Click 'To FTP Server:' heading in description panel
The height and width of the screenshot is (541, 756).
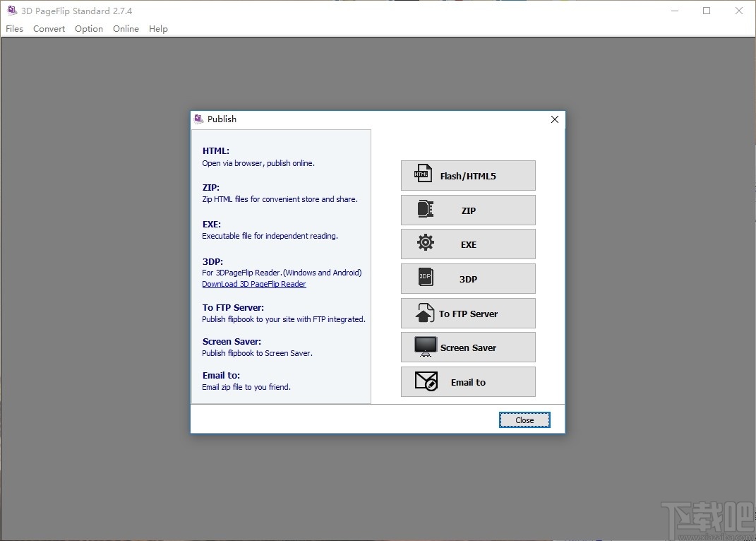pos(233,307)
